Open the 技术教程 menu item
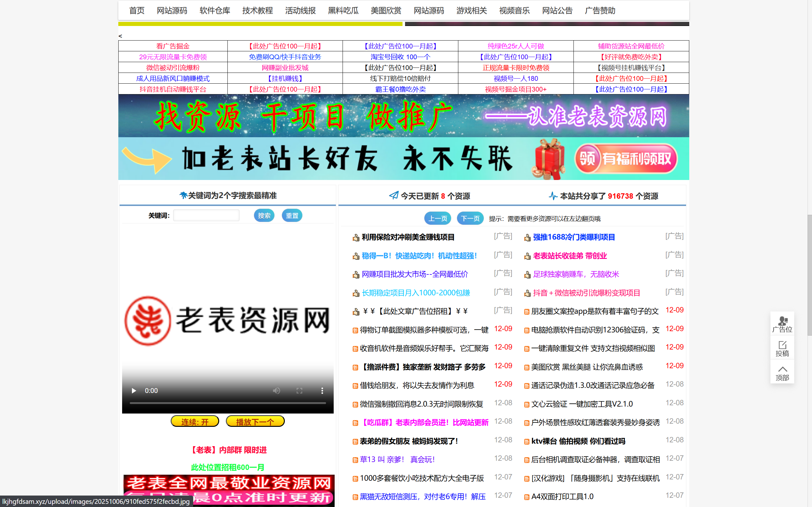The height and width of the screenshot is (507, 812). click(257, 10)
